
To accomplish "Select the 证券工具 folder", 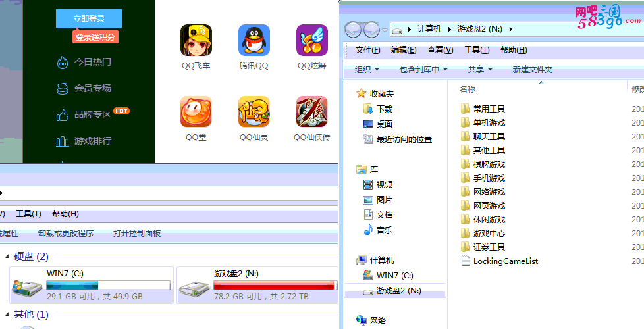I will coord(483,247).
